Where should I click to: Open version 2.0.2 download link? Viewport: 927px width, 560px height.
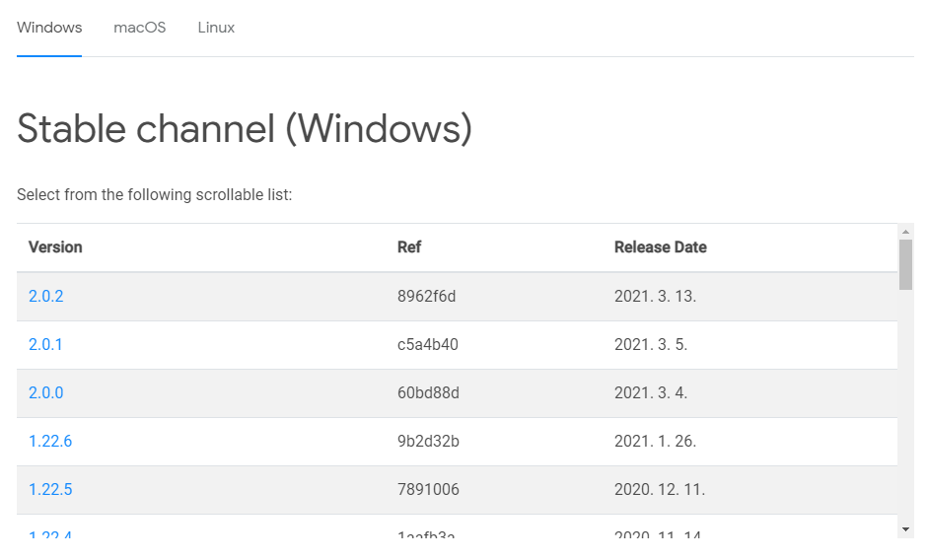[x=46, y=296]
